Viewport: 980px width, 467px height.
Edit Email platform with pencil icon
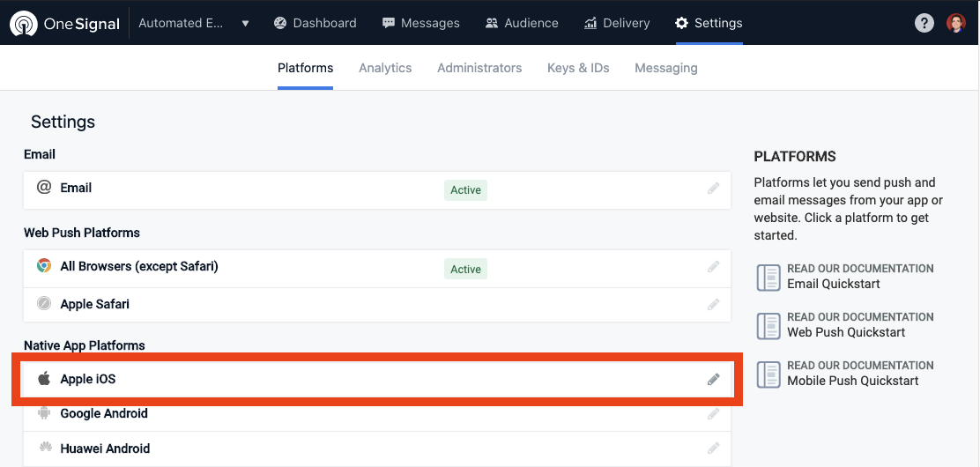click(x=713, y=189)
